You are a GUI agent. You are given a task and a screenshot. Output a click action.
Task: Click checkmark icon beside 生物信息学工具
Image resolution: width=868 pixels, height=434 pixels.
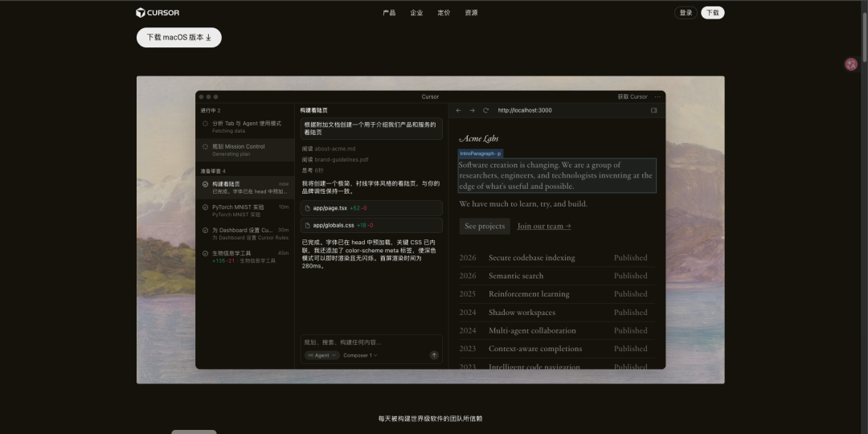(x=206, y=253)
